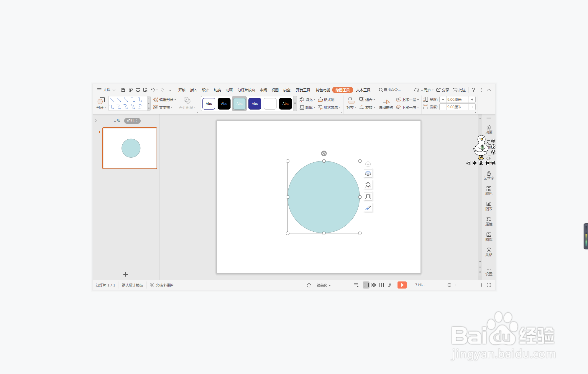Toggle normal view button in status bar
588x374 pixels.
click(366, 285)
